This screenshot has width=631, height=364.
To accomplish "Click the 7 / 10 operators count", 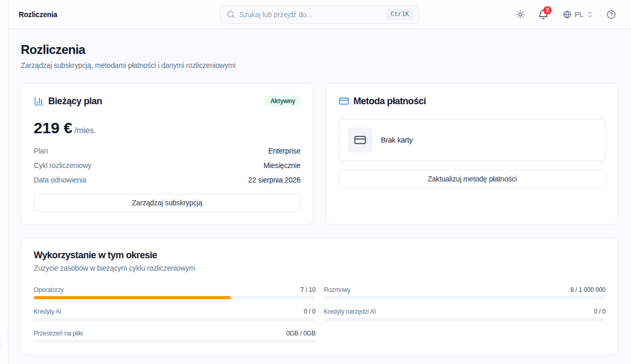I will pos(308,290).
